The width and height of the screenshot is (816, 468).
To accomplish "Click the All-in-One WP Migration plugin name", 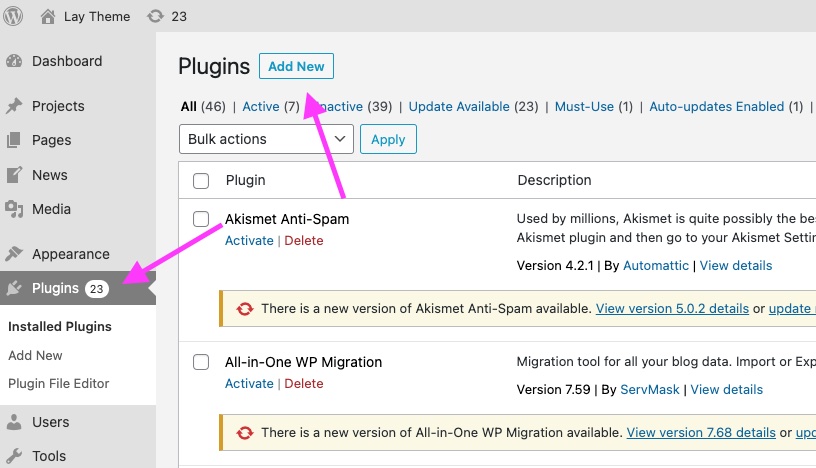I will [x=303, y=362].
